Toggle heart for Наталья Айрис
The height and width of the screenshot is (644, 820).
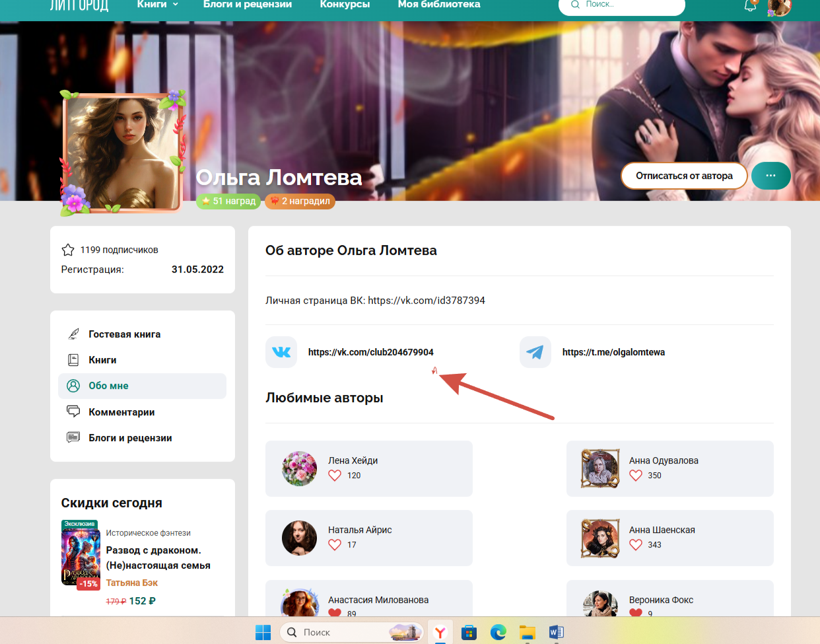335,545
